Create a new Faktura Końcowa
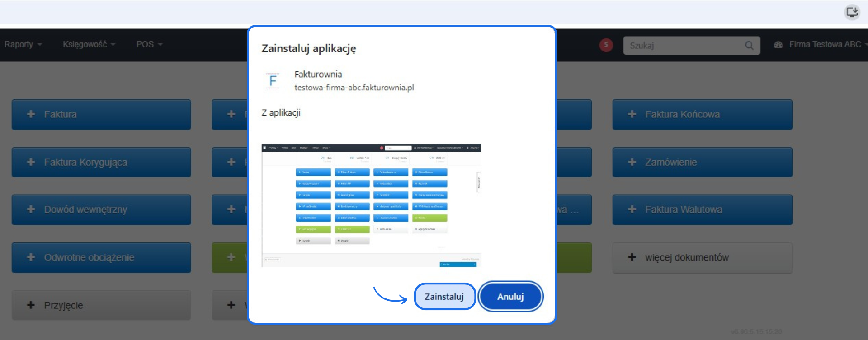Screen dimensions: 868x340 coord(702,114)
